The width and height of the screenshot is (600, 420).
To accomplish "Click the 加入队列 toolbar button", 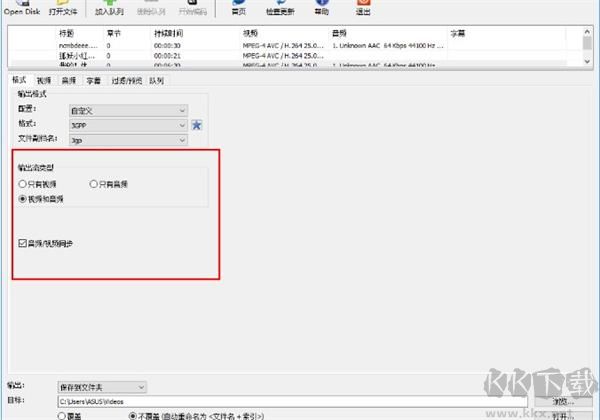I will pos(109,8).
